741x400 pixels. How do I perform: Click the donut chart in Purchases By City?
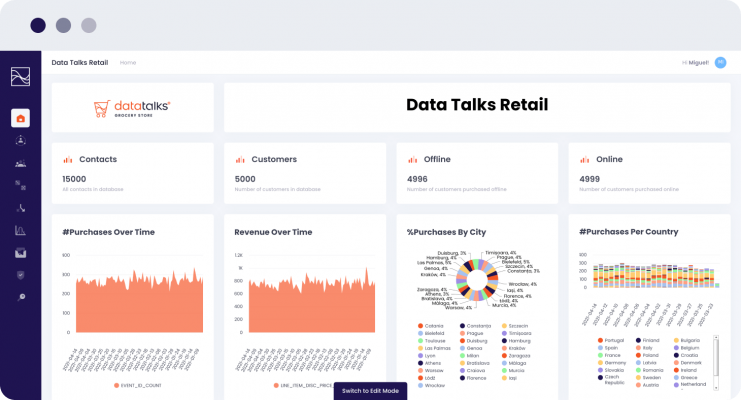tap(477, 279)
